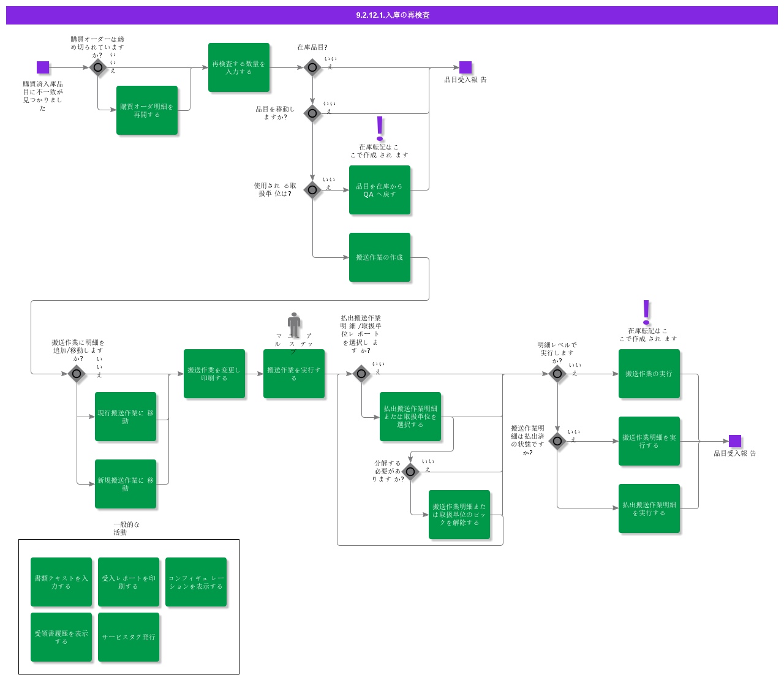Click the '搬送作業の作成' activity box

[380, 257]
